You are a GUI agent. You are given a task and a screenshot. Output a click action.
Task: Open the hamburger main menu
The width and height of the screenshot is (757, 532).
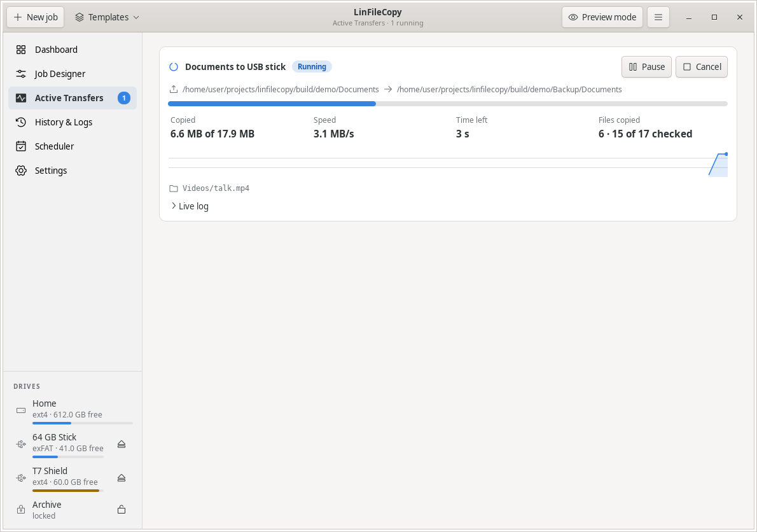658,17
